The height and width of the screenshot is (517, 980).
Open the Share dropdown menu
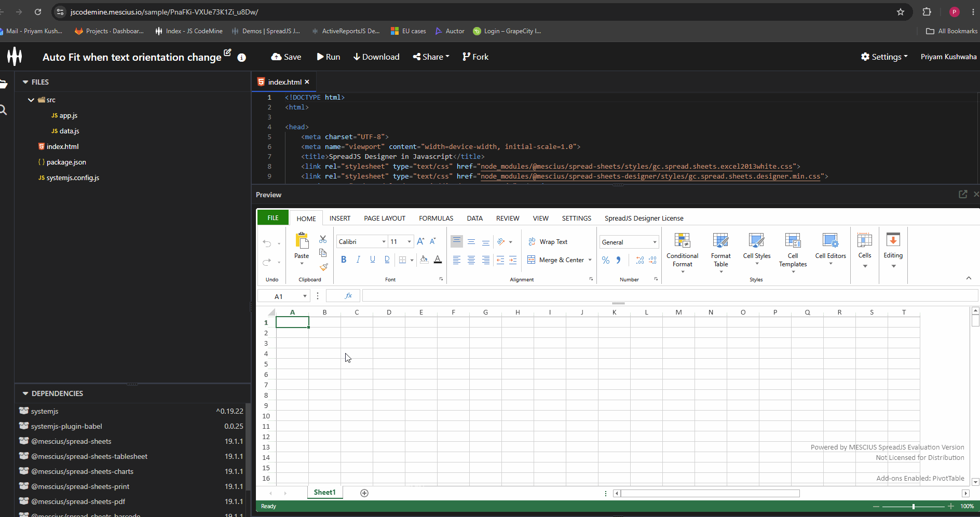[431, 57]
